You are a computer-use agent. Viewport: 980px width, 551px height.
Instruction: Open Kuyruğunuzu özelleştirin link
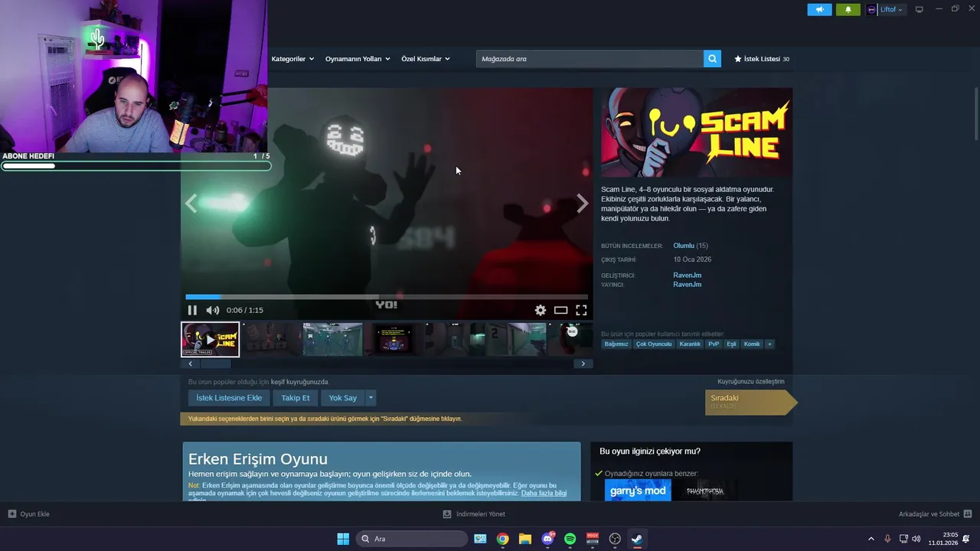pyautogui.click(x=751, y=381)
